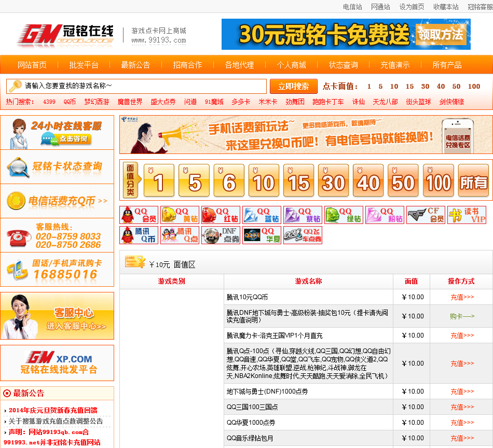The width and height of the screenshot is (493, 448).
Task: Open the QQ蓝钻 product icon
Action: click(x=262, y=215)
